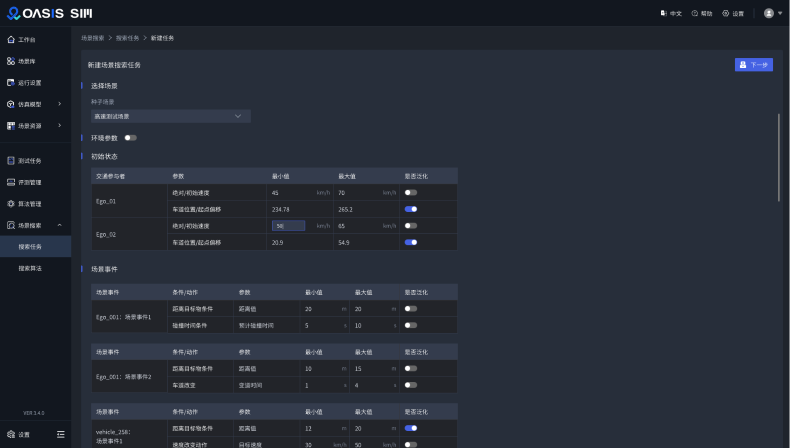Open the user avatar account dropdown
The height and width of the screenshot is (448, 790).
[772, 13]
